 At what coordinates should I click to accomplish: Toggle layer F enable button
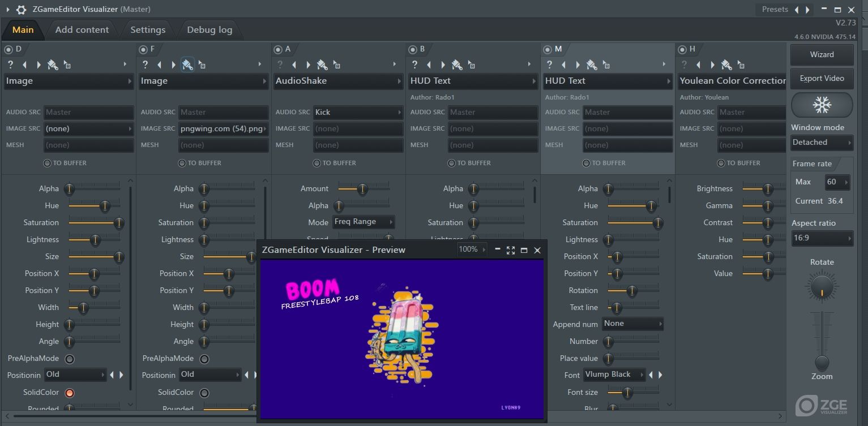point(143,49)
